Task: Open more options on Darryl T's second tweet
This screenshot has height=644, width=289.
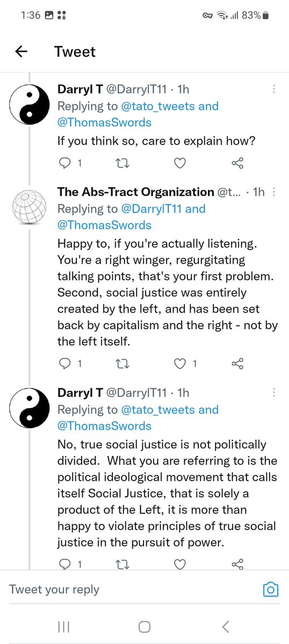Action: 274,392
